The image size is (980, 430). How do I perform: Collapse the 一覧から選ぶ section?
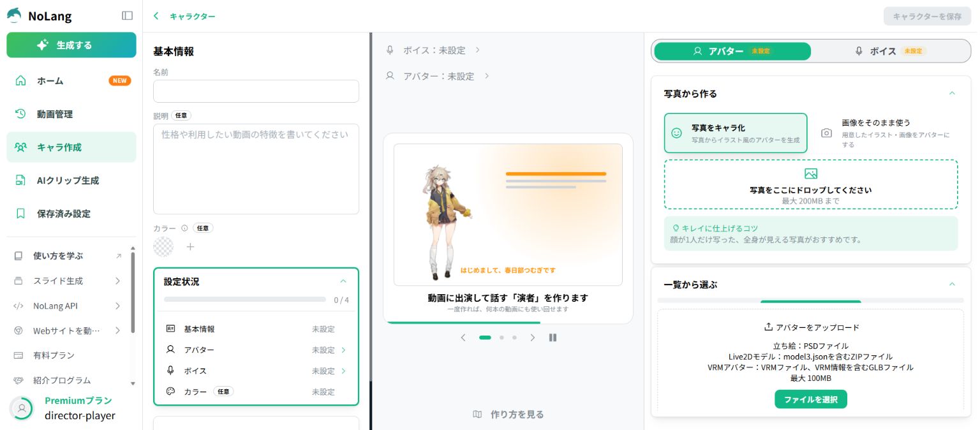click(x=952, y=285)
